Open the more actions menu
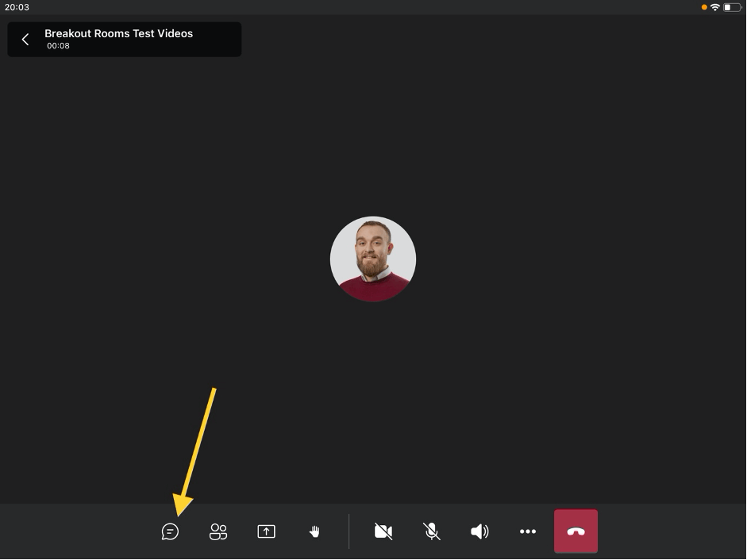This screenshot has width=747, height=560. coord(528,531)
